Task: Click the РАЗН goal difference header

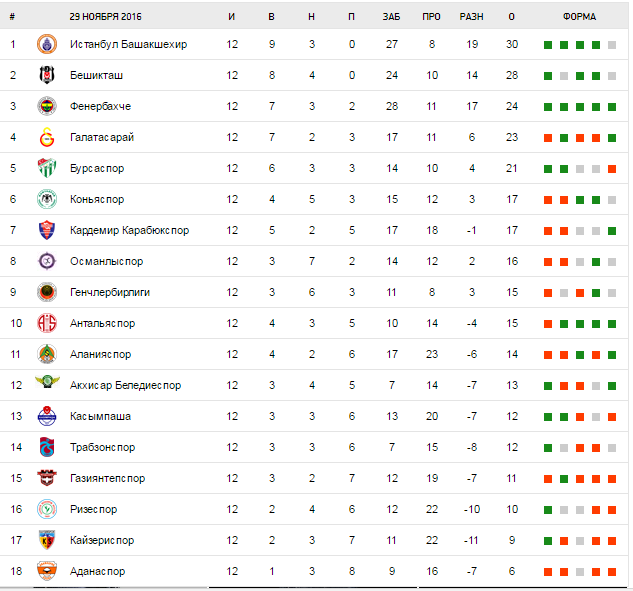Action: click(471, 17)
